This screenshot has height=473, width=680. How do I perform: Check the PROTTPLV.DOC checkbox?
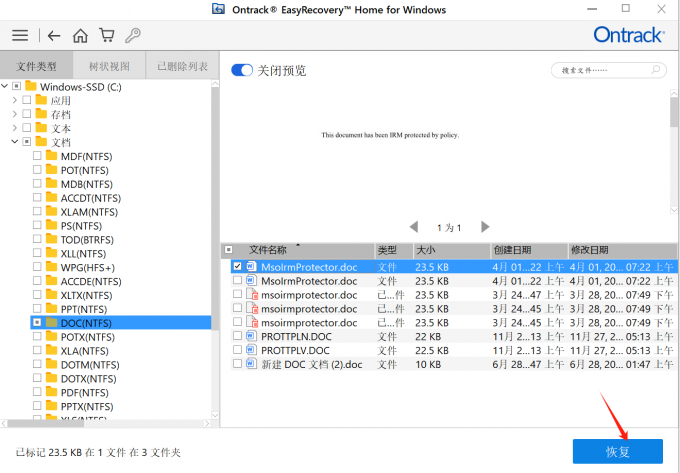[237, 350]
